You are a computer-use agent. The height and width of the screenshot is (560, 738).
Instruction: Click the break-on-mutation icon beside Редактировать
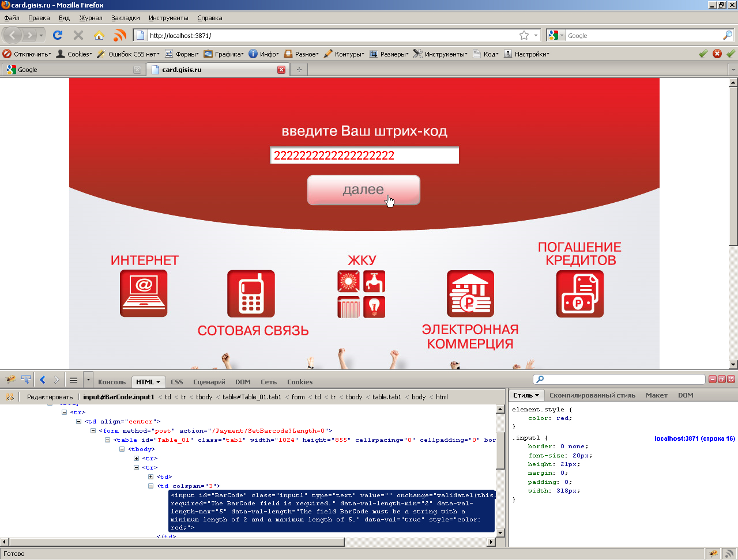coord(10,397)
